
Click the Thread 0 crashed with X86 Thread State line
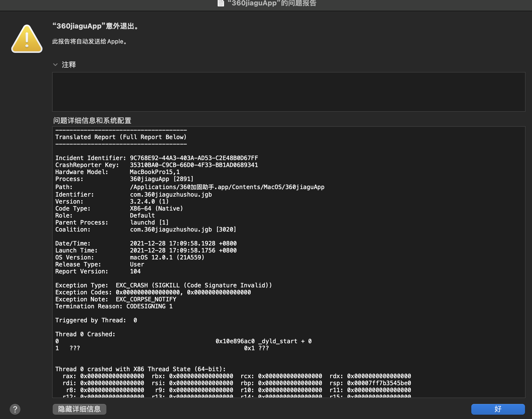[141, 369]
